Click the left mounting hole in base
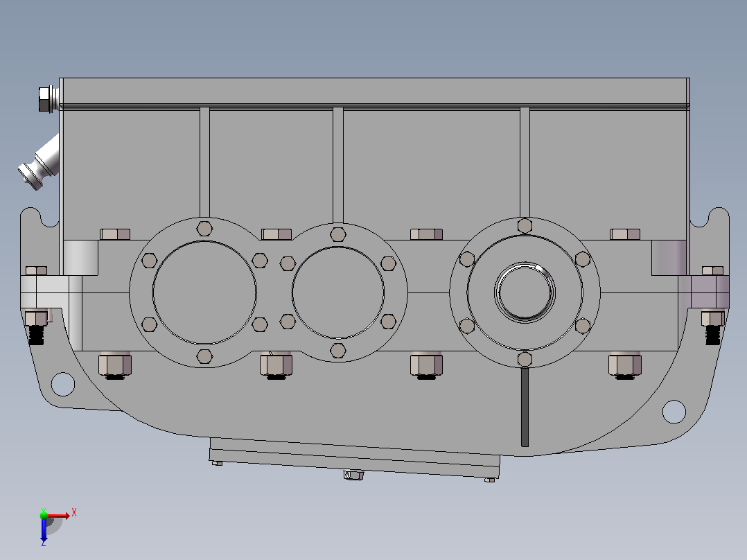The width and height of the screenshot is (747, 560). click(x=63, y=384)
